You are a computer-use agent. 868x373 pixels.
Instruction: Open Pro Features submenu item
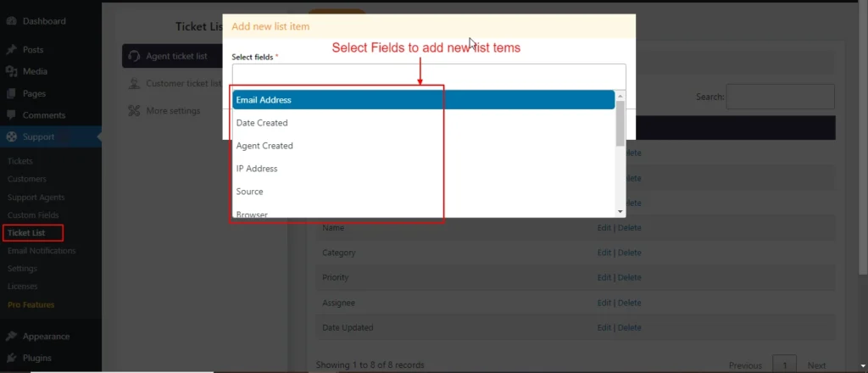[x=31, y=305]
